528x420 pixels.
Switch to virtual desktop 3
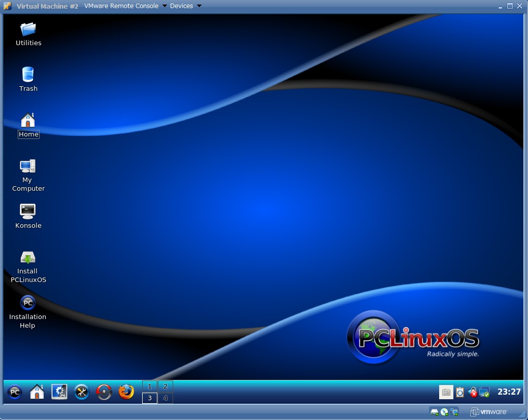pos(149,398)
